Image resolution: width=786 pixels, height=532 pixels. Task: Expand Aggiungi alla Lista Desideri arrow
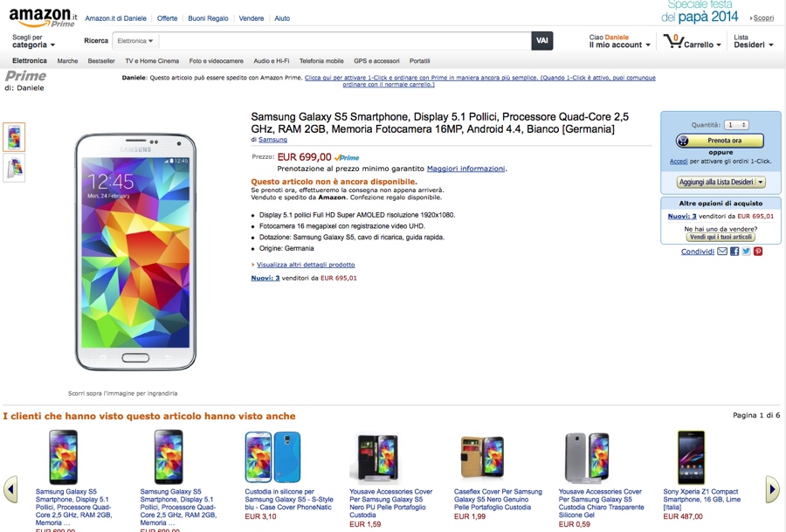(x=760, y=183)
